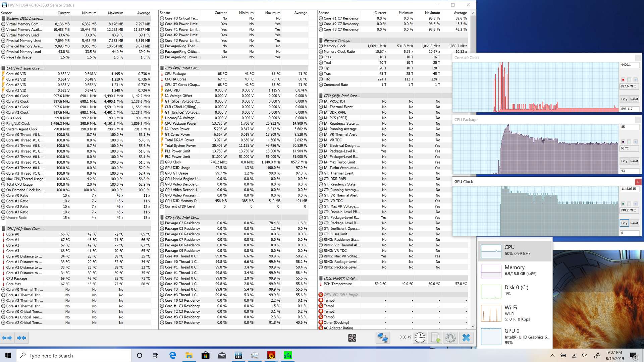The height and width of the screenshot is (362, 644).
Task: Start logging with spreadsheet plus icon
Action: coord(435,338)
